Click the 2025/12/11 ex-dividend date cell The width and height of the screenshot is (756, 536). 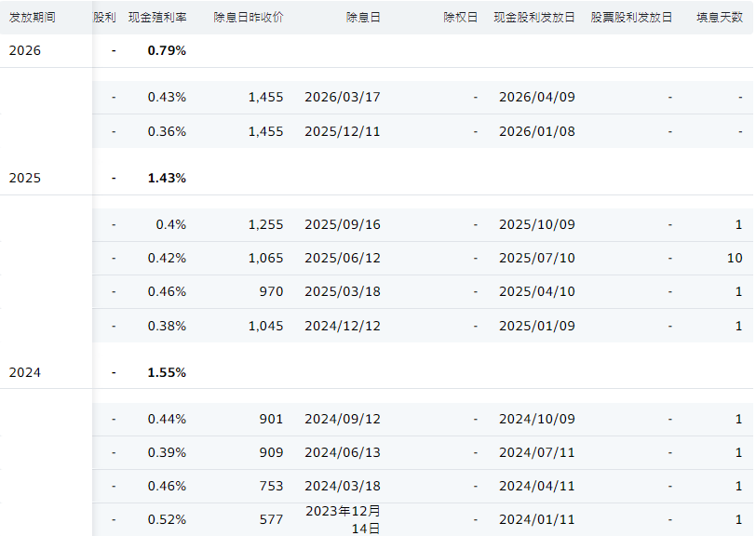pos(343,131)
